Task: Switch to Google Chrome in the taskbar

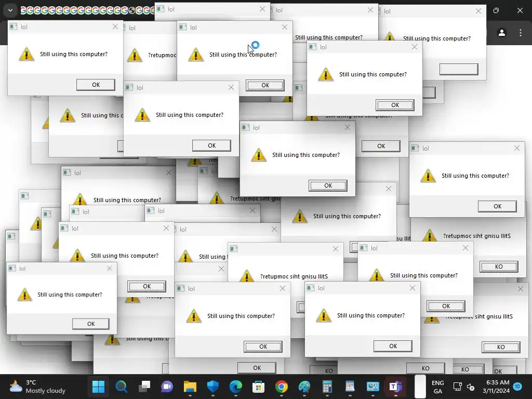Action: coord(281,387)
